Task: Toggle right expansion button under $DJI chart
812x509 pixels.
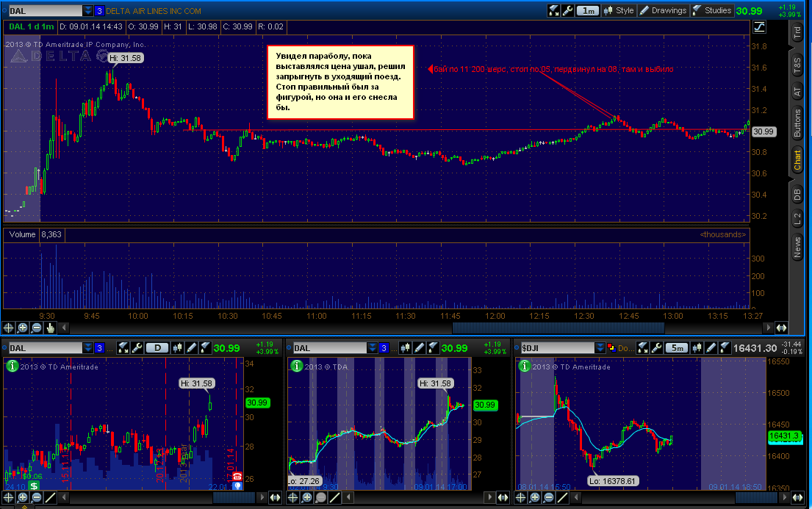Action: pos(797,497)
